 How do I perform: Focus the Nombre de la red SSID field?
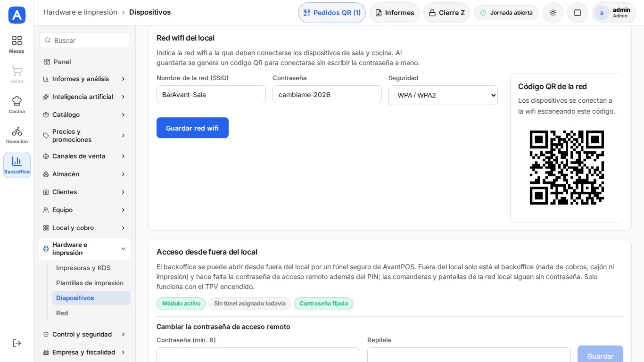pyautogui.click(x=211, y=94)
